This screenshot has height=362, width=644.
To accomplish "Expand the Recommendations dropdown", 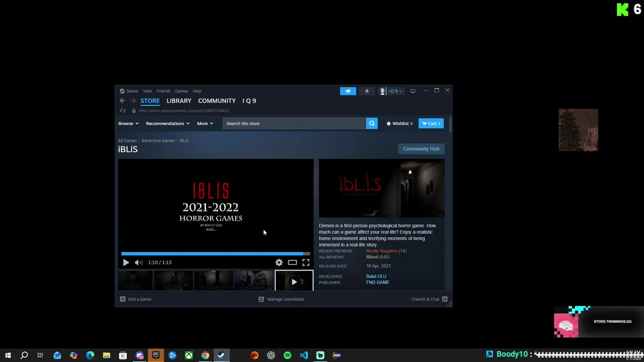I will click(x=168, y=123).
